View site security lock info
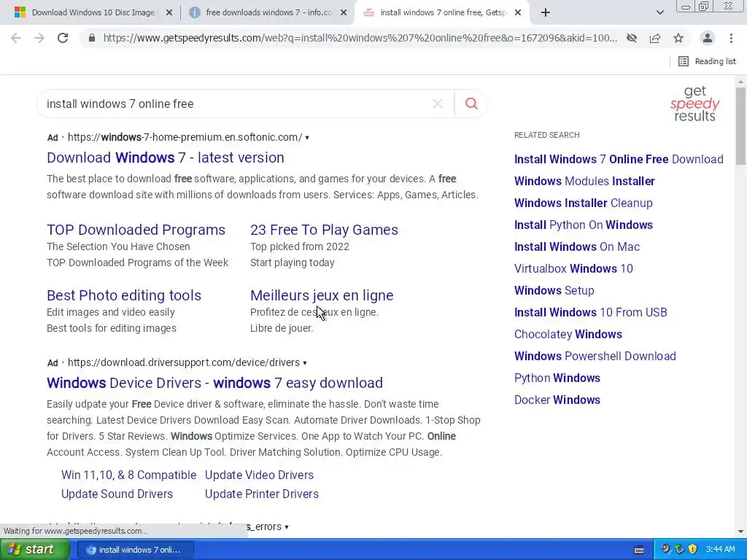The image size is (747, 560). (x=92, y=38)
